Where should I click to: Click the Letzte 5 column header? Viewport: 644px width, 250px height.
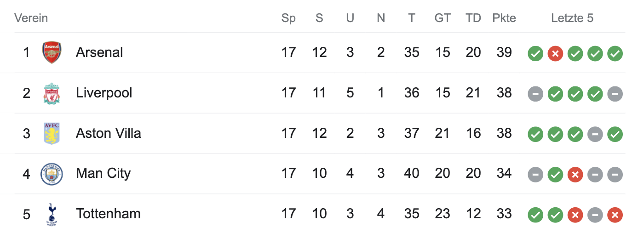click(572, 18)
